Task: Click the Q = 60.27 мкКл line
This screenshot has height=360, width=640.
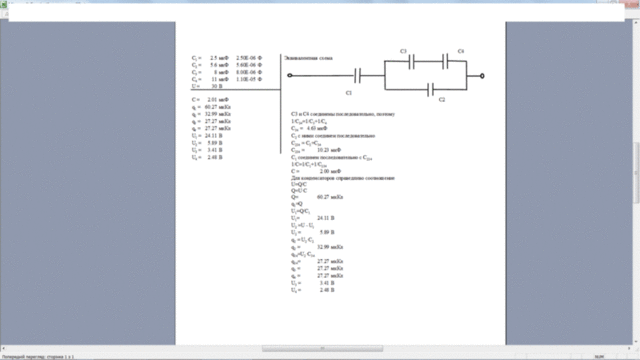Action: (317, 197)
